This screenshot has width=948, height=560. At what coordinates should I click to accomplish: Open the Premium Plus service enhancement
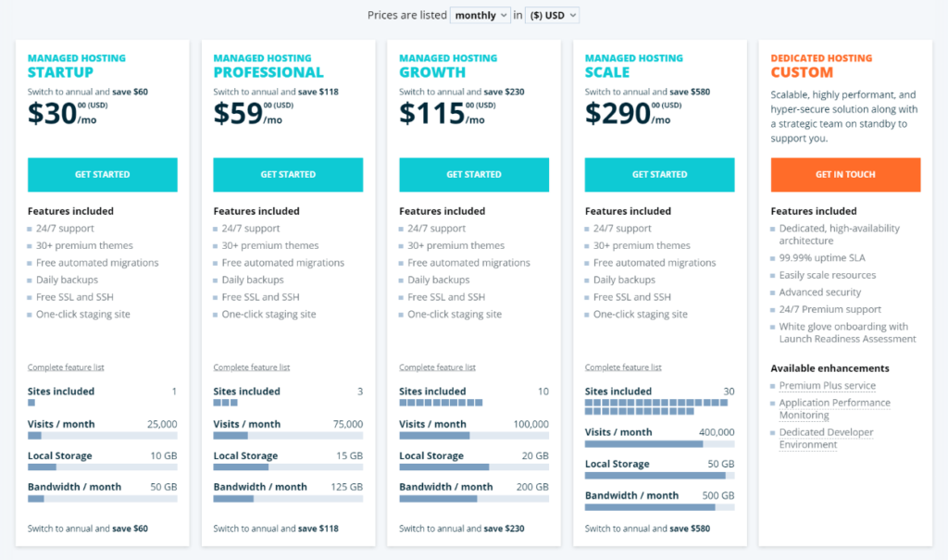[x=827, y=385]
